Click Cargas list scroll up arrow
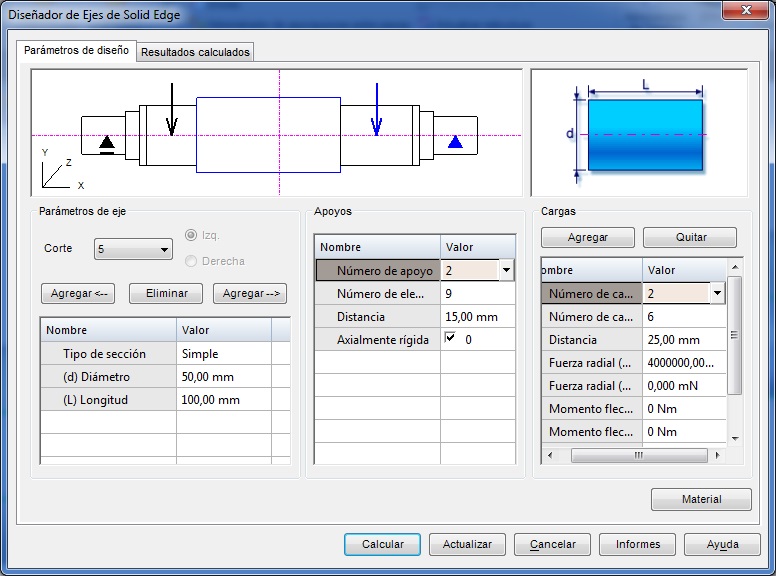This screenshot has height=576, width=776. [x=735, y=267]
